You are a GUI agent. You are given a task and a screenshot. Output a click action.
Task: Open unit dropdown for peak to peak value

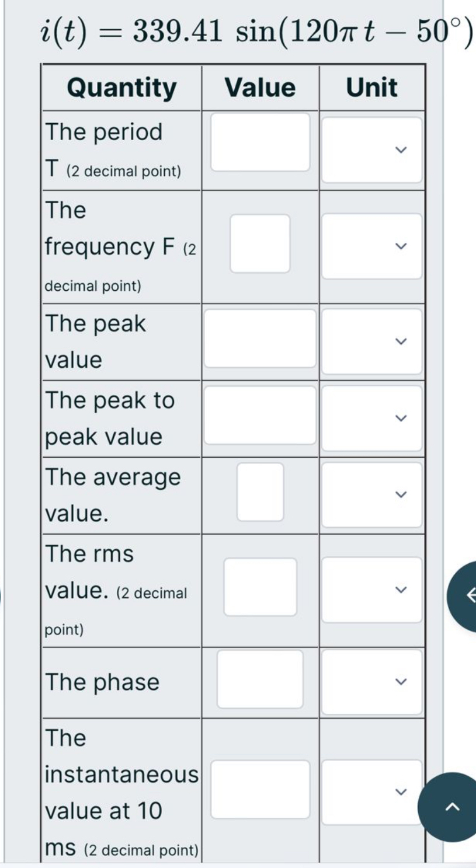(371, 418)
